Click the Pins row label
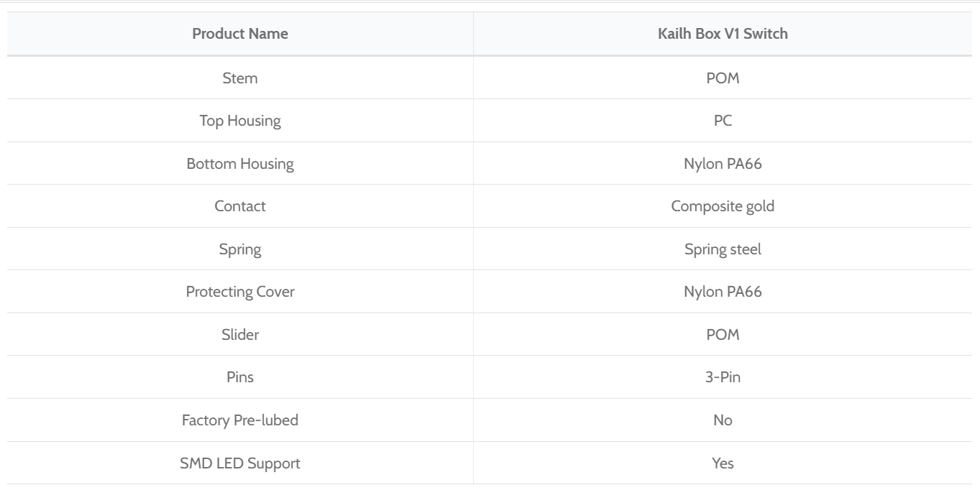 (240, 377)
